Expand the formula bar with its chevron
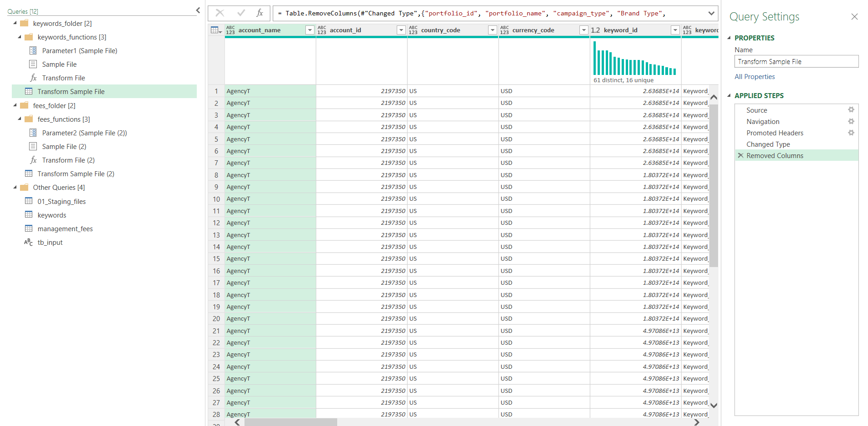Viewport: 868px width, 426px height. click(x=711, y=13)
